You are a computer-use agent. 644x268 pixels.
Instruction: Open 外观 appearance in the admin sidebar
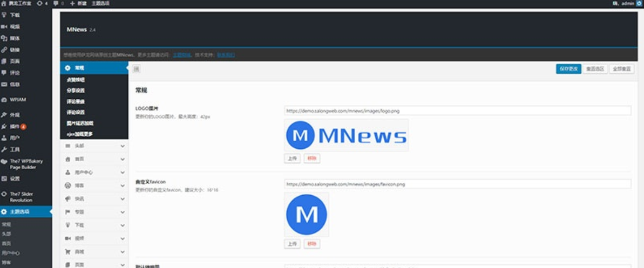pos(15,115)
